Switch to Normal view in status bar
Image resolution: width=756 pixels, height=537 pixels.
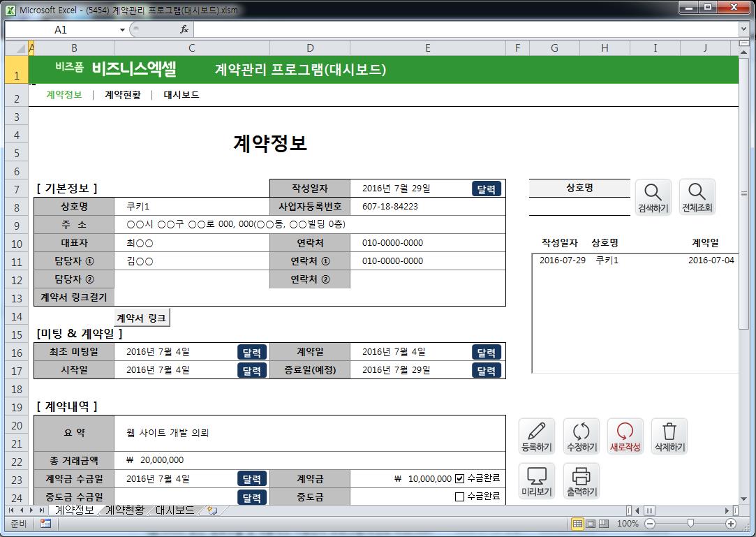(577, 524)
